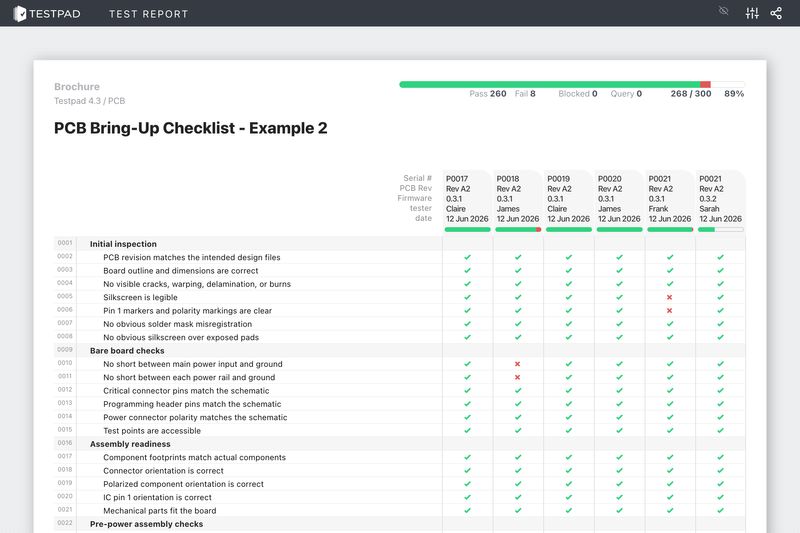The width and height of the screenshot is (800, 533).
Task: Select the Query 0 count
Action: tap(626, 94)
